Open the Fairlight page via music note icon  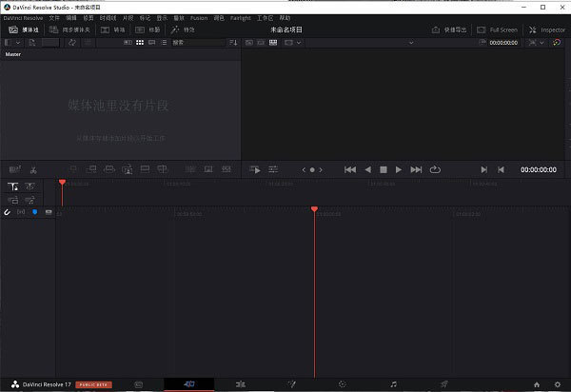pos(393,383)
